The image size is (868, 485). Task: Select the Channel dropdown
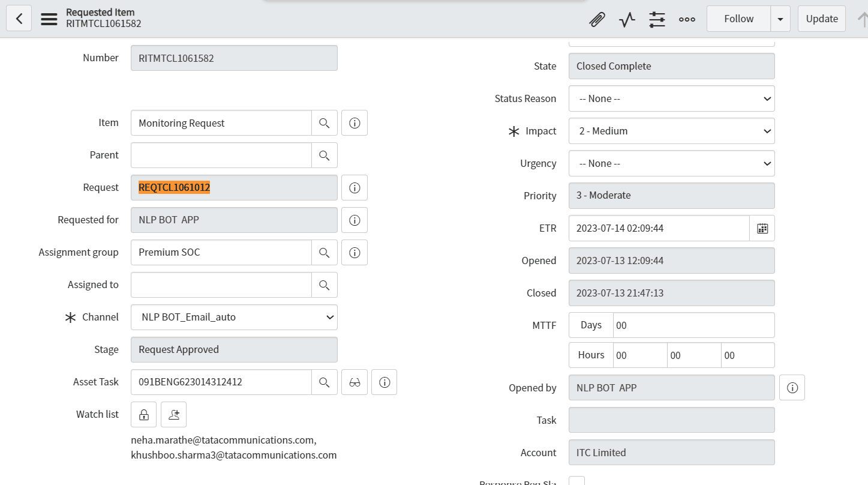(234, 317)
